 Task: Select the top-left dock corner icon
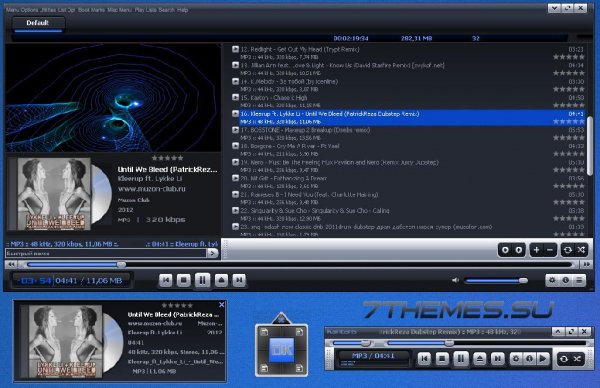(264, 332)
